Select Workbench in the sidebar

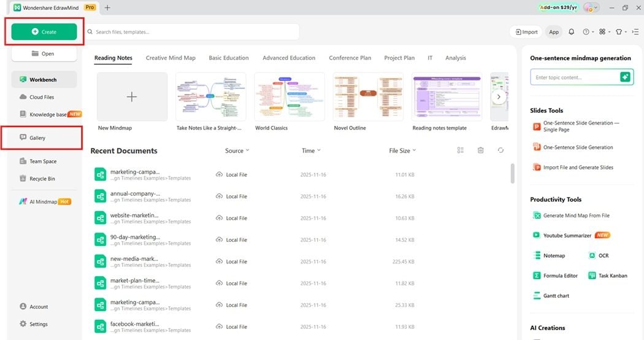point(44,79)
